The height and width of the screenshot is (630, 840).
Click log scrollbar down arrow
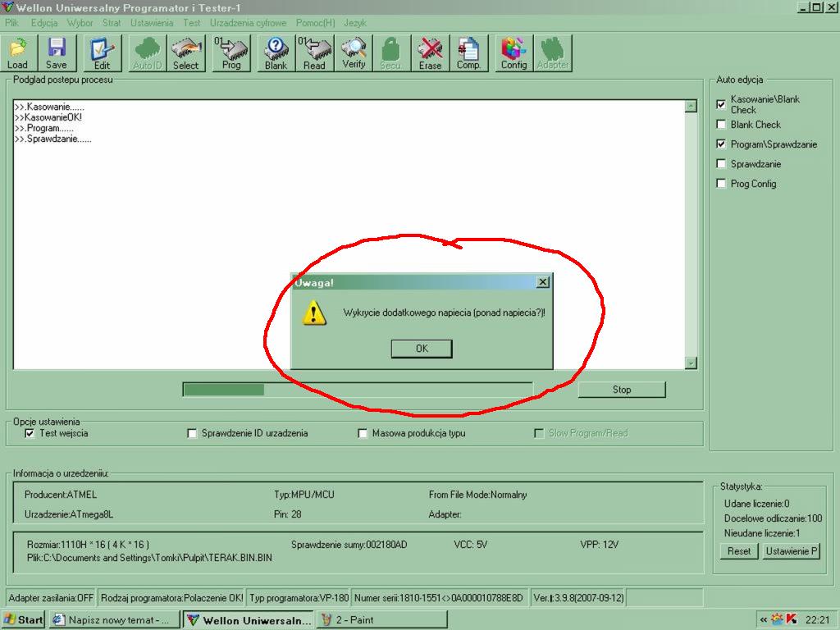pos(691,363)
